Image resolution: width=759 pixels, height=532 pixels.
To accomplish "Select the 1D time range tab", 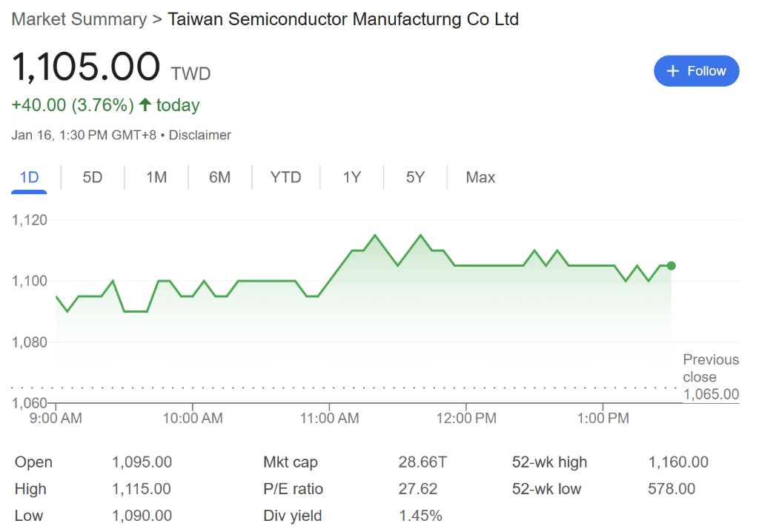I will coord(29,177).
